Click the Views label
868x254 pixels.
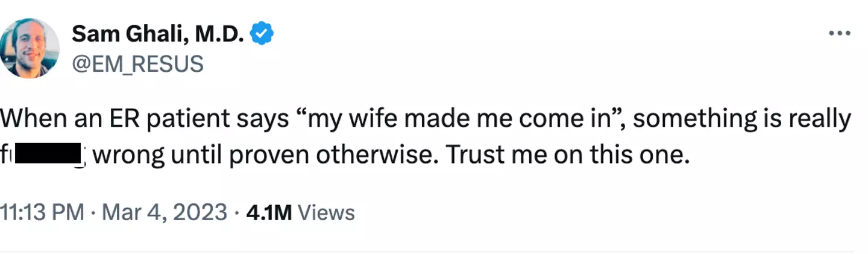(326, 212)
